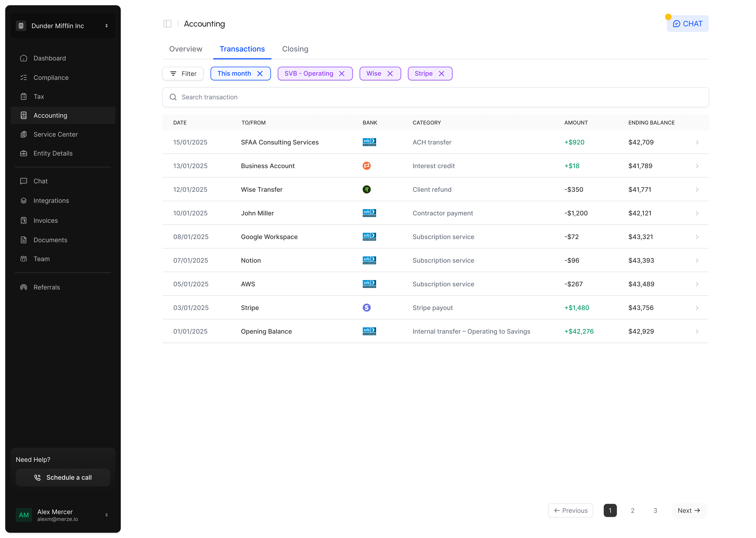Image resolution: width=756 pixels, height=538 pixels.
Task: Click the Schedule a call button
Action: 63,477
